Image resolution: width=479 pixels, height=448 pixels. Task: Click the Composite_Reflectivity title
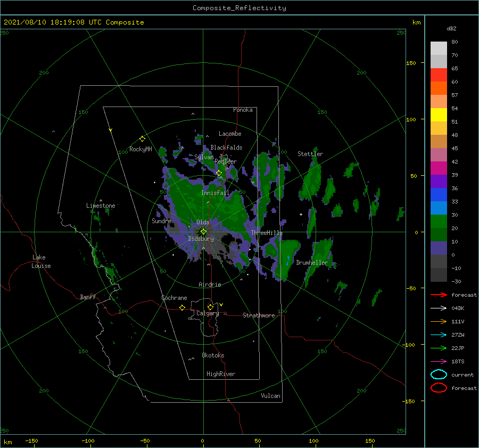(240, 8)
